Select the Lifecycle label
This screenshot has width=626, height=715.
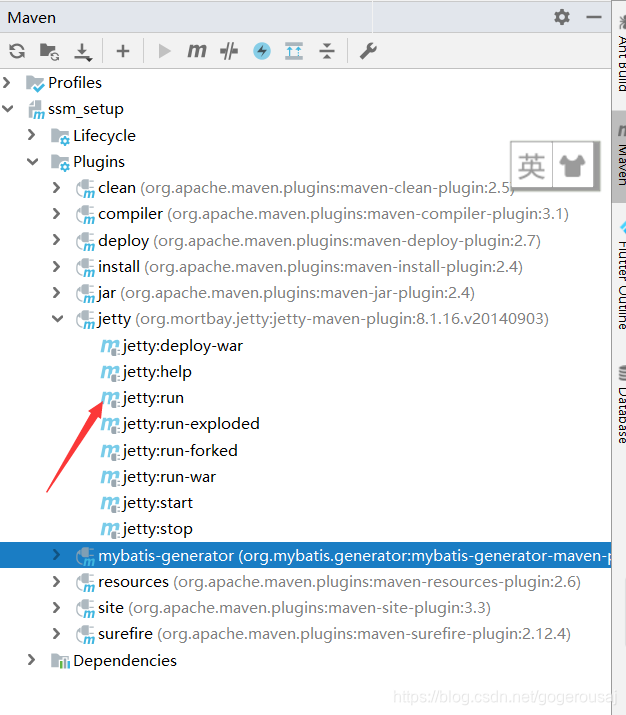(104, 135)
